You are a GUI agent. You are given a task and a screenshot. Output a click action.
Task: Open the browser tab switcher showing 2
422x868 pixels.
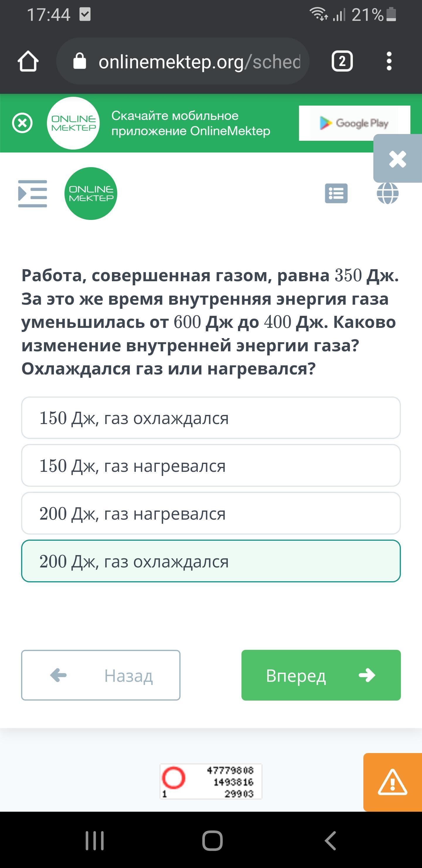click(x=342, y=61)
